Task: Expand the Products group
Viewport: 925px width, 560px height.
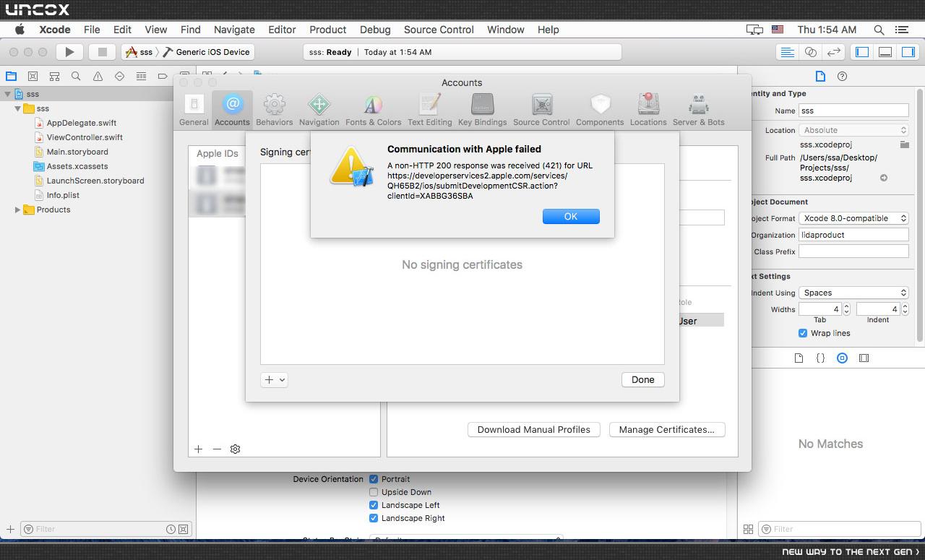Action: click(x=18, y=210)
